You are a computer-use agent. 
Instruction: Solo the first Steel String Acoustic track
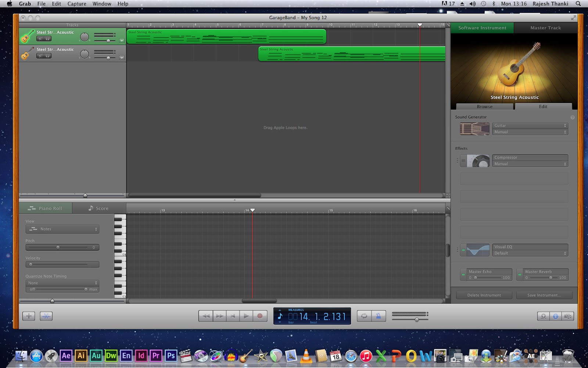tap(47, 39)
